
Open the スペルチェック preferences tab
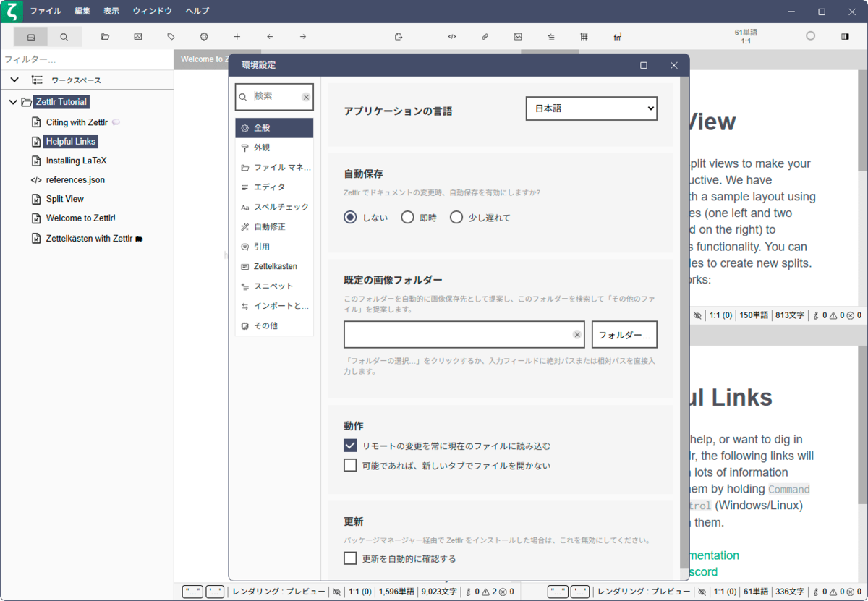tap(274, 207)
